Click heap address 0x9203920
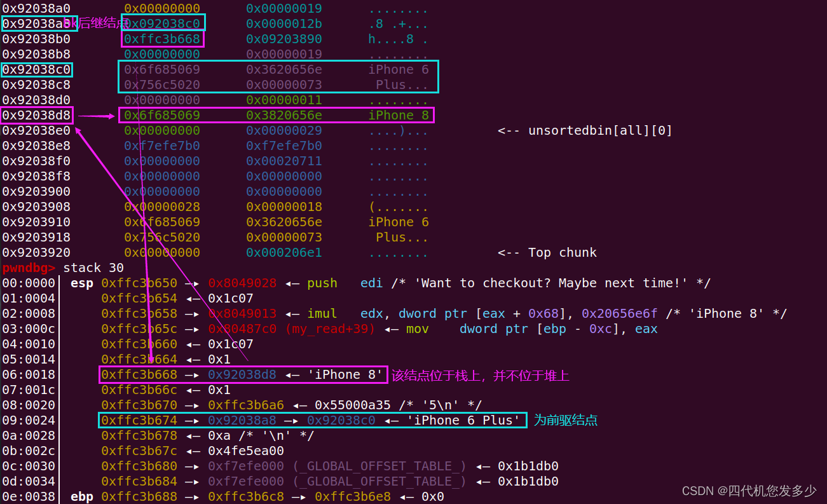827x504 pixels. point(37,252)
